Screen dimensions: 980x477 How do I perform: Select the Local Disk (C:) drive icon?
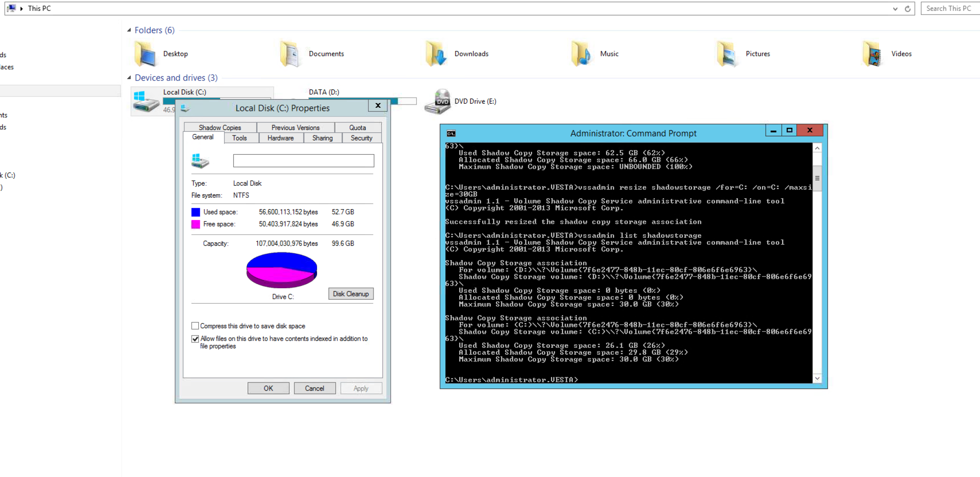[146, 101]
